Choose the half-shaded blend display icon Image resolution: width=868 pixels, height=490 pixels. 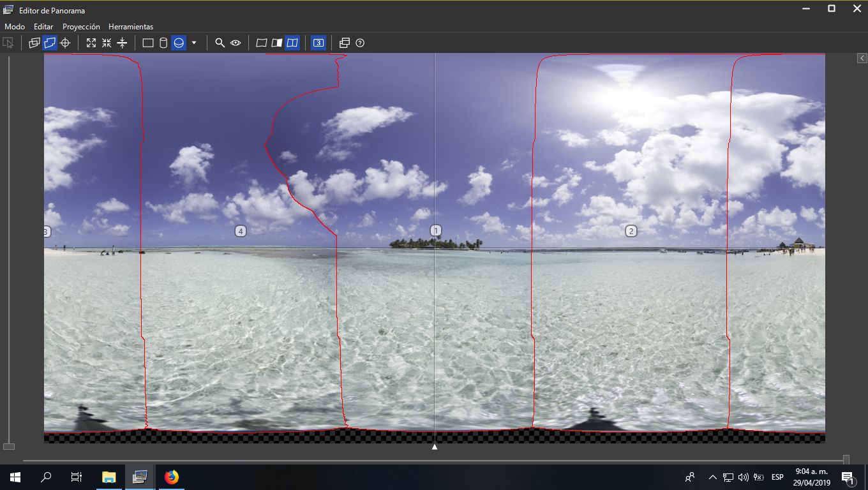pos(276,43)
